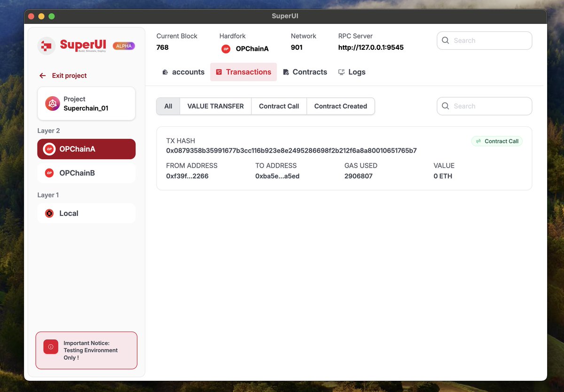This screenshot has height=392, width=564.
Task: Select Local in Layer 1
Action: (86, 213)
